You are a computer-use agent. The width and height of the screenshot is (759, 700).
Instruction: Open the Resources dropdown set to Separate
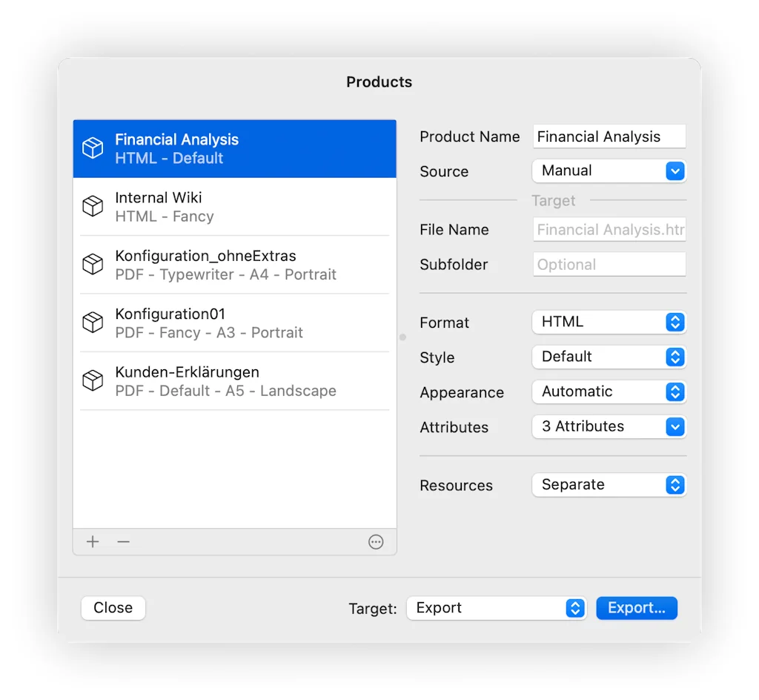click(x=609, y=485)
